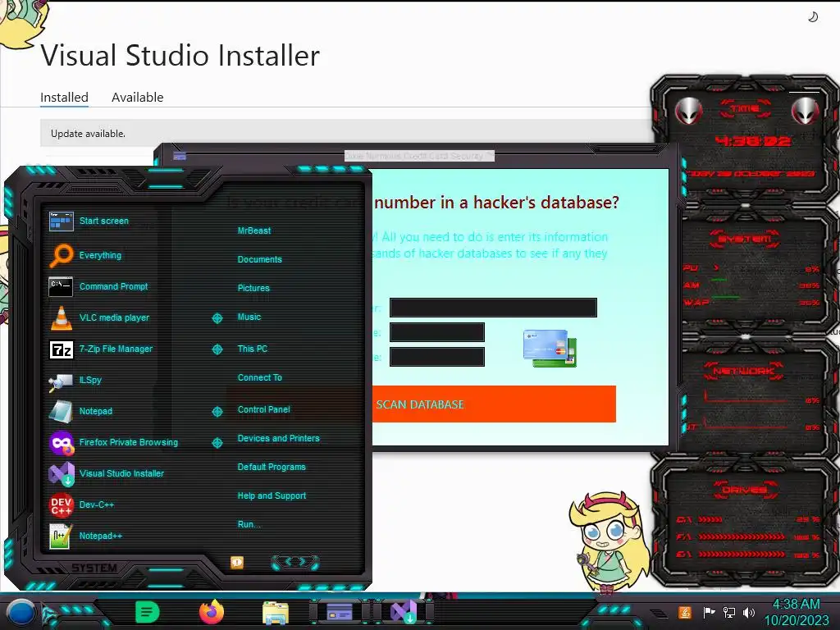840x630 pixels.
Task: Click the volume speaker tray icon
Action: (748, 612)
